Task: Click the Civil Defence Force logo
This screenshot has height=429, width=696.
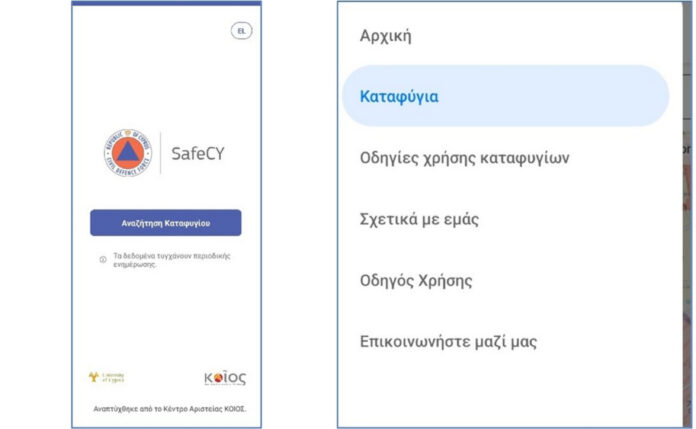Action: (128, 153)
